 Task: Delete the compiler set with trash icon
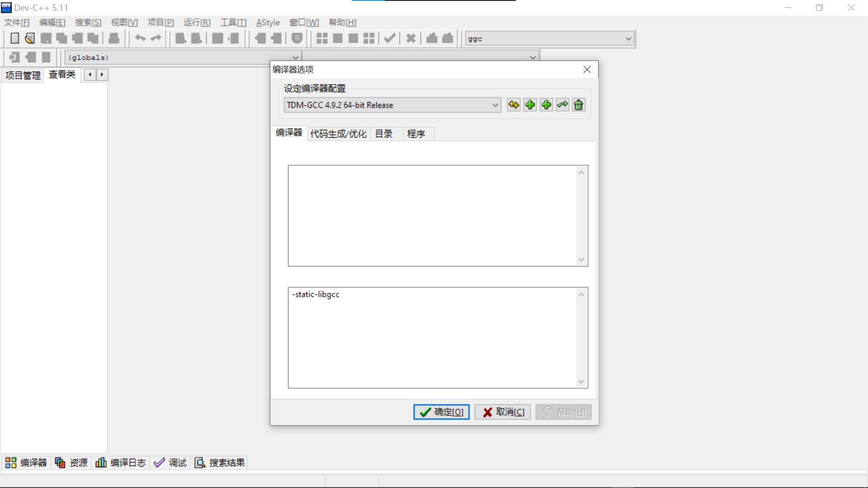tap(579, 105)
